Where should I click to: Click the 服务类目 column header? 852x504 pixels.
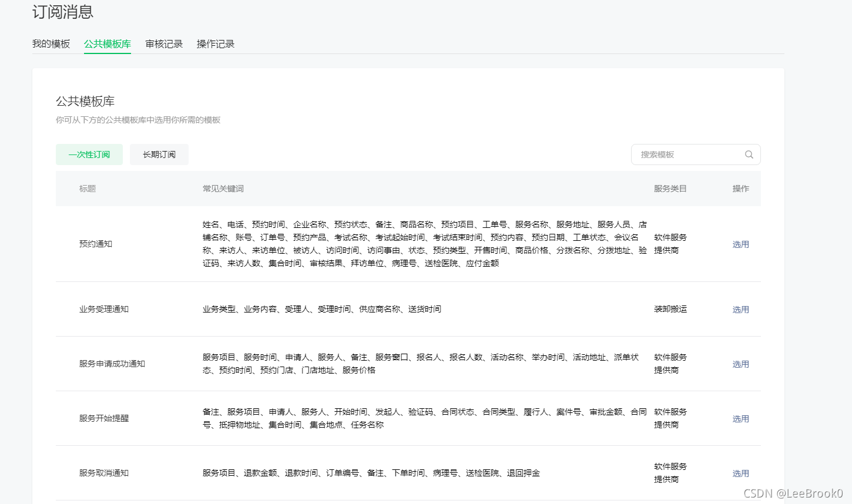click(670, 189)
